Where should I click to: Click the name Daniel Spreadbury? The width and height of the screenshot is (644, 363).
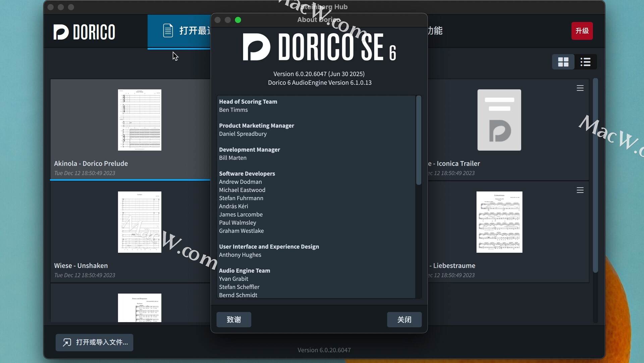pyautogui.click(x=243, y=134)
